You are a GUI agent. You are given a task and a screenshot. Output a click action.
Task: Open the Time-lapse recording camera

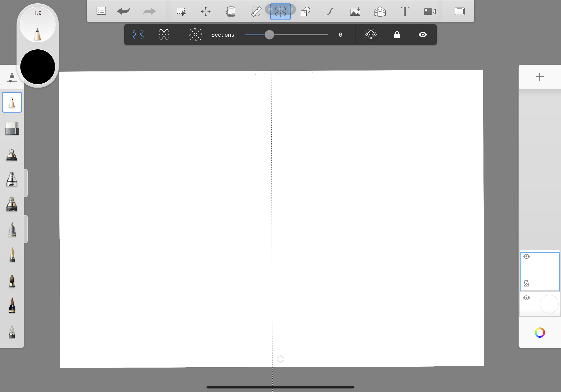tap(430, 12)
